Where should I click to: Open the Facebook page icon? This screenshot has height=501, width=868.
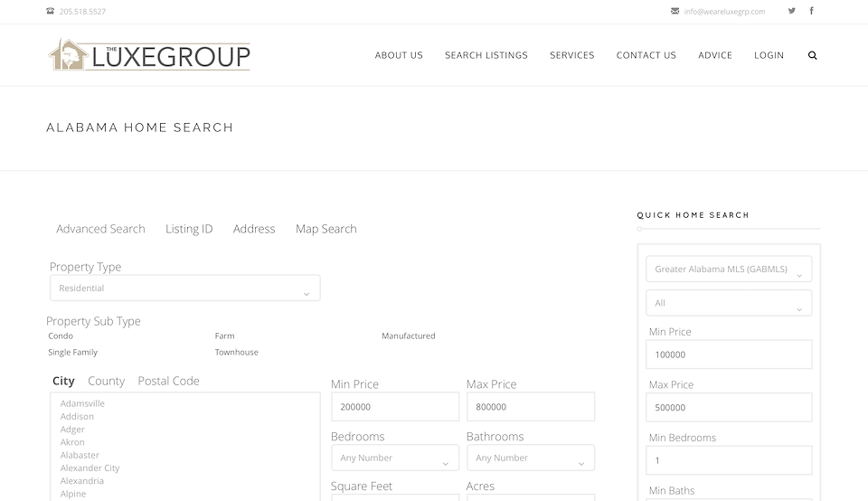pos(811,11)
